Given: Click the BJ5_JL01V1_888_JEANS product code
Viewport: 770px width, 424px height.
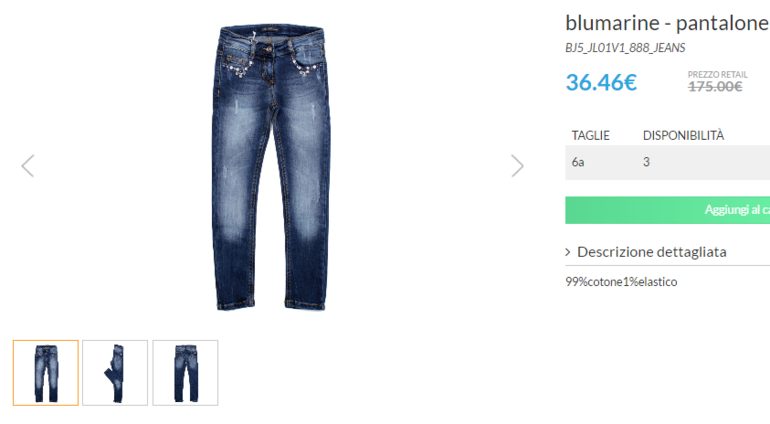Looking at the screenshot, I should pyautogui.click(x=625, y=48).
